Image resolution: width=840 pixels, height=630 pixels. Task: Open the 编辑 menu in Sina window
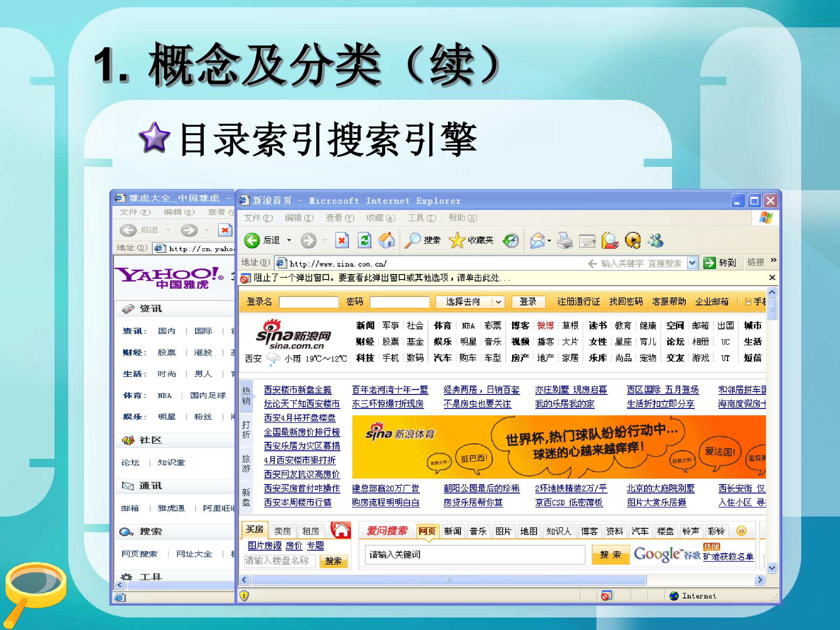point(299,218)
